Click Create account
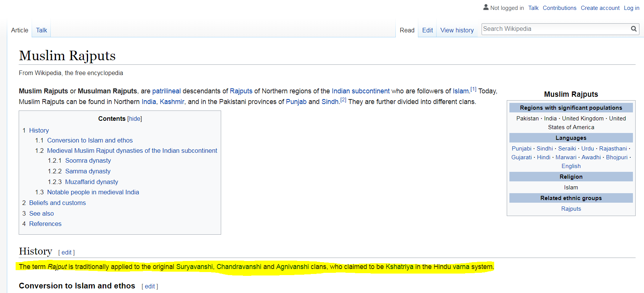 [x=600, y=8]
